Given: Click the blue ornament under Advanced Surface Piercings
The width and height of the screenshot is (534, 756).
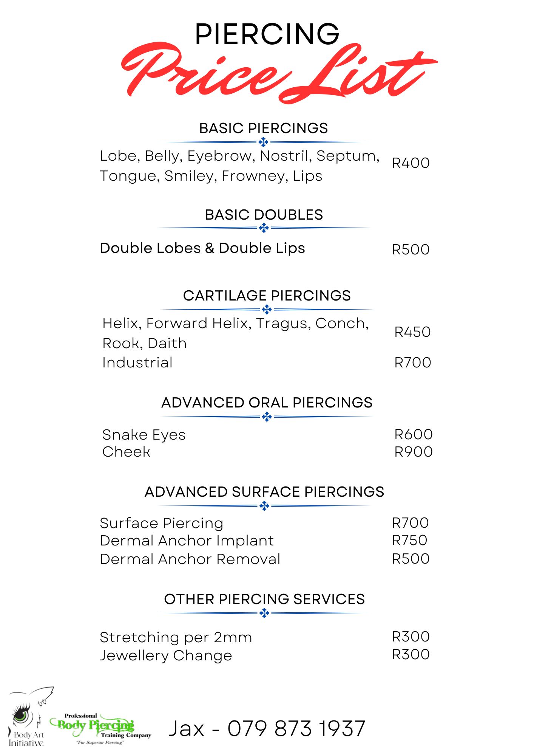Looking at the screenshot, I should [264, 506].
